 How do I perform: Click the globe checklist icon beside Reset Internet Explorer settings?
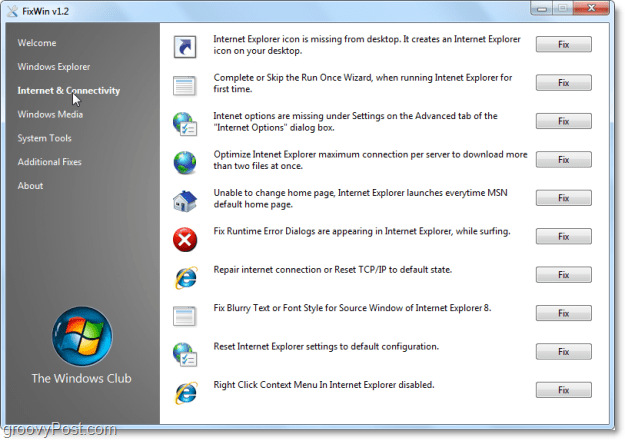pyautogui.click(x=185, y=354)
